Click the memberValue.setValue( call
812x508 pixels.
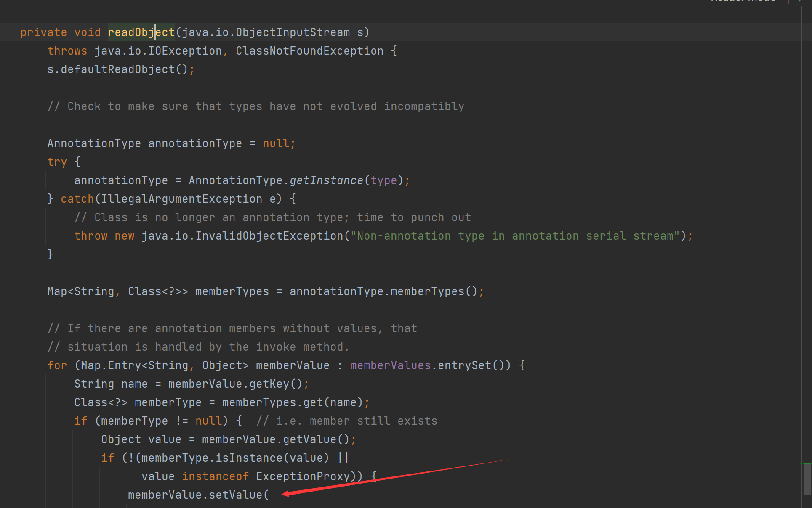(x=198, y=495)
